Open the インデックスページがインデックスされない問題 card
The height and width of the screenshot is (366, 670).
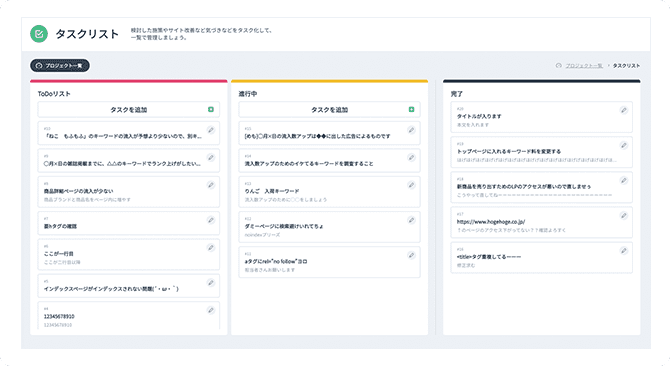coord(129,286)
